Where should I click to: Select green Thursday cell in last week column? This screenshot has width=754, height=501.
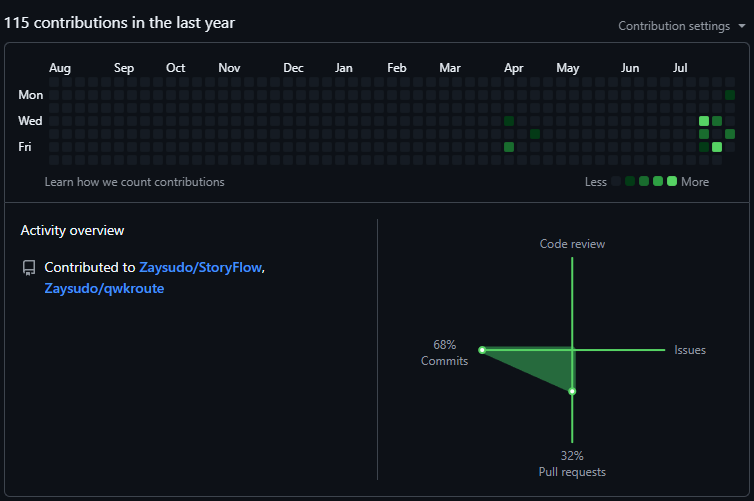pyautogui.click(x=729, y=134)
